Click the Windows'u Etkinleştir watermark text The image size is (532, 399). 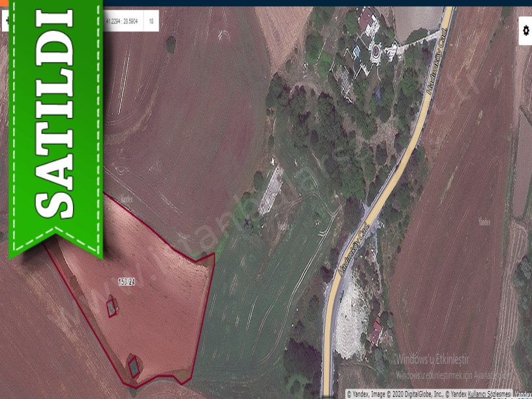(x=432, y=359)
